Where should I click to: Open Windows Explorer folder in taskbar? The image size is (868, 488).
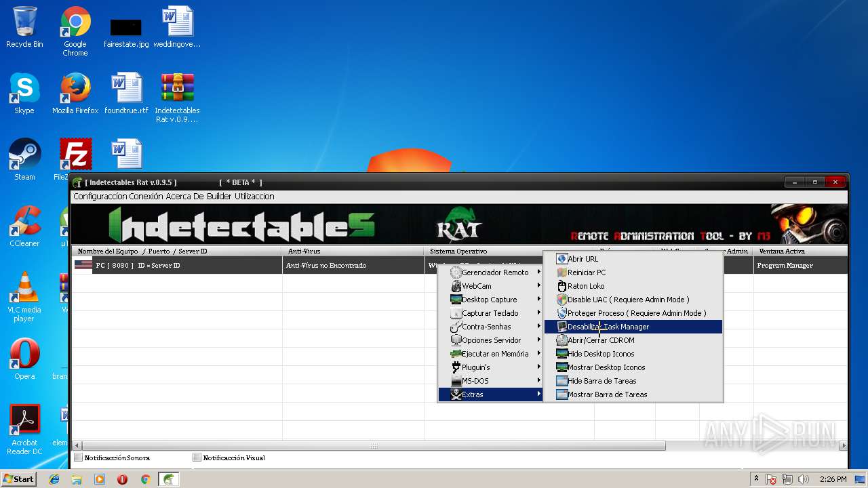[x=77, y=479]
